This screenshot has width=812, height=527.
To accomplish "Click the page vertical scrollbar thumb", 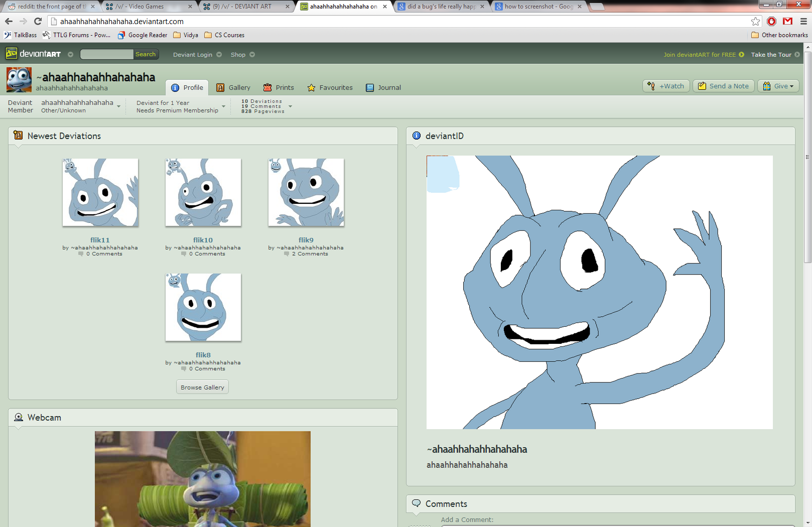I will click(807, 157).
